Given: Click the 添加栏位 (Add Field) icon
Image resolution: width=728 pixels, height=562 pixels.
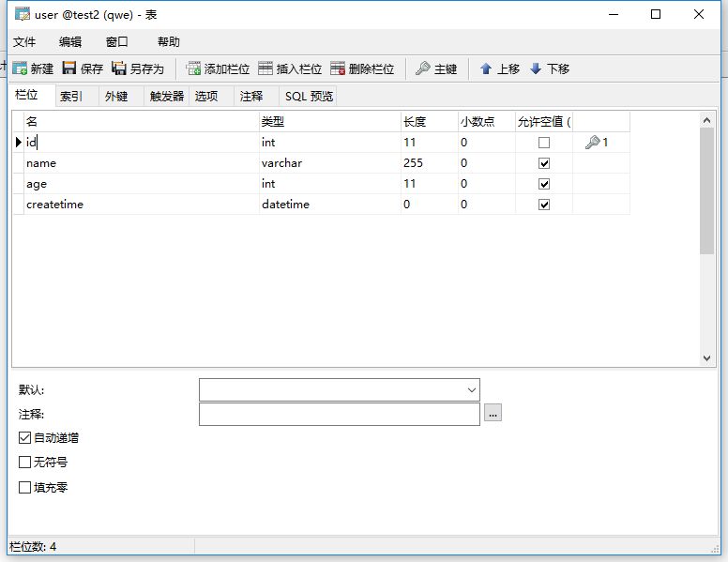Looking at the screenshot, I should pyautogui.click(x=194, y=68).
